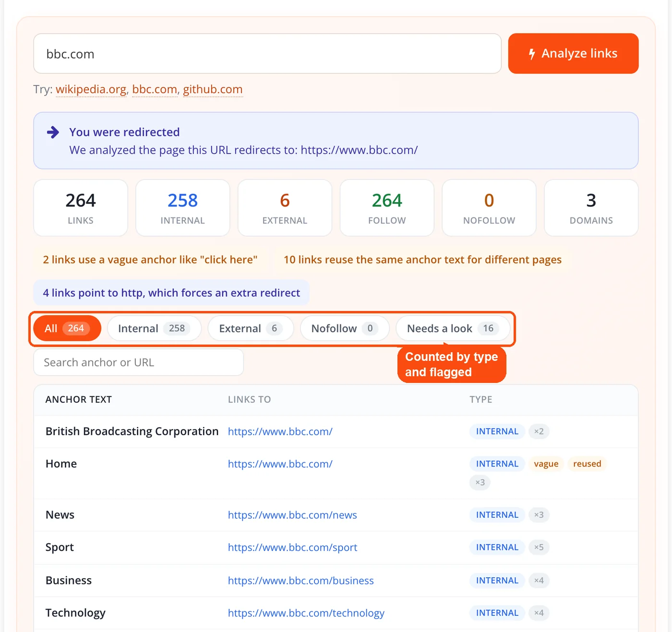The width and height of the screenshot is (672, 632).
Task: Click the ×3 count in Home row
Action: (480, 482)
